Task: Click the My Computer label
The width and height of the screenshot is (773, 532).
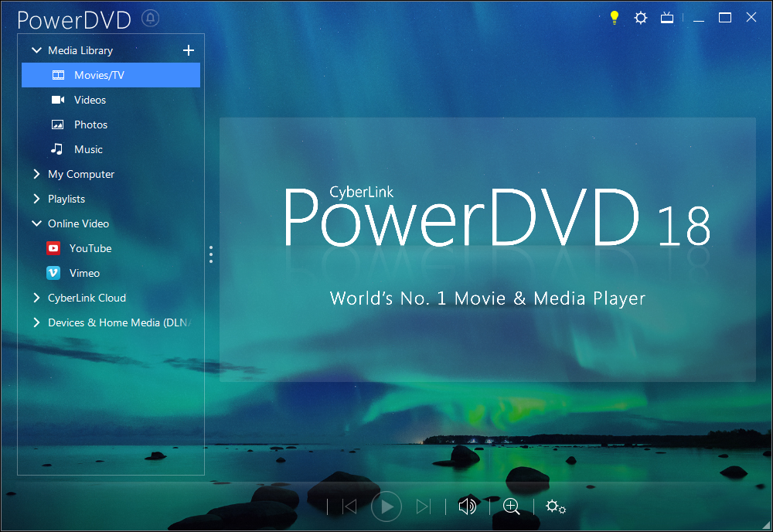Action: [81, 174]
